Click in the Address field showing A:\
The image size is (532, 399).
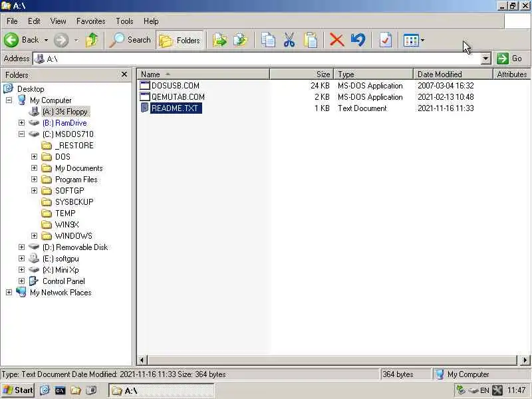257,59
